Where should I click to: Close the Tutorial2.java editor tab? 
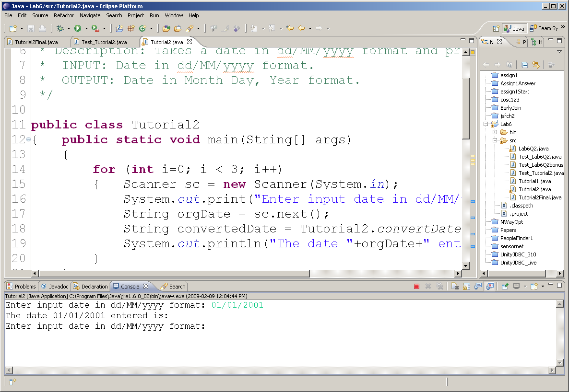(x=190, y=42)
